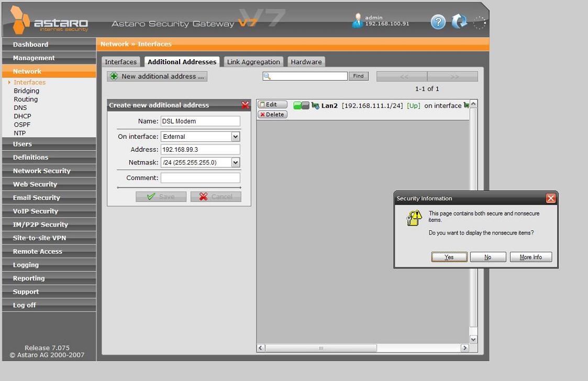Click the list's scroll up arrow
This screenshot has width=588, height=381.
[474, 104]
